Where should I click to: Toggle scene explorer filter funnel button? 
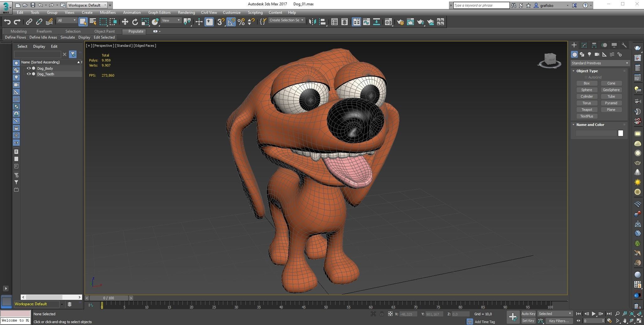(73, 54)
